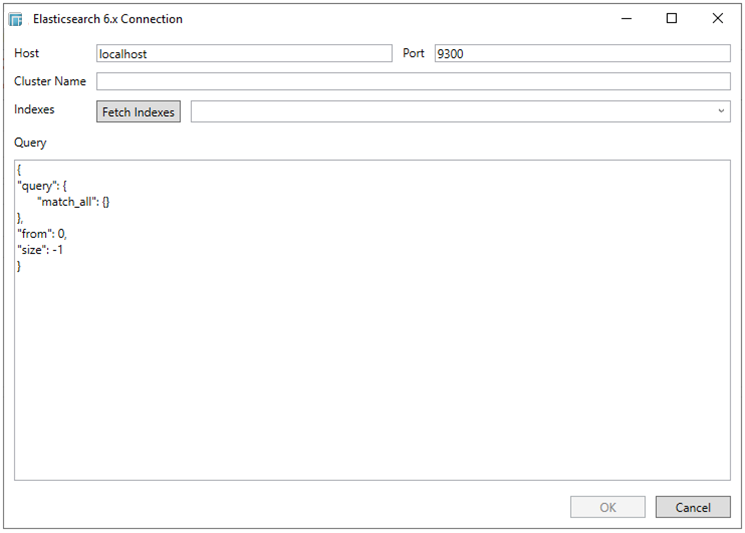This screenshot has width=745, height=533.
Task: Click into the empty Cluster Name field
Action: tap(413, 82)
